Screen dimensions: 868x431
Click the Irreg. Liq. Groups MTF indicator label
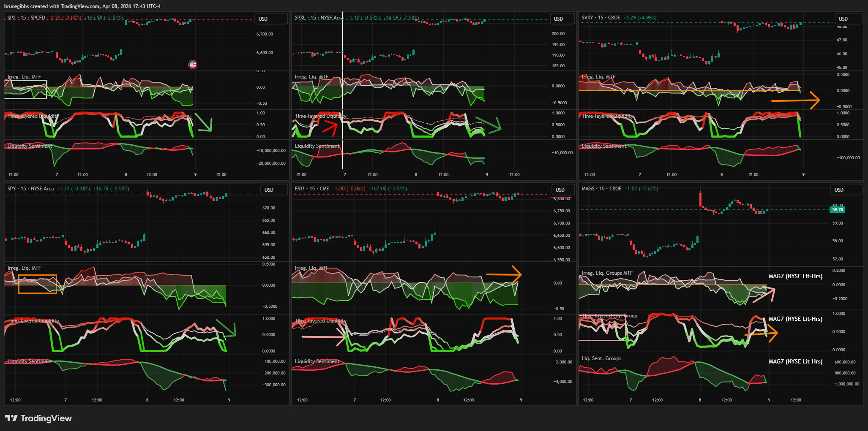pyautogui.click(x=607, y=273)
